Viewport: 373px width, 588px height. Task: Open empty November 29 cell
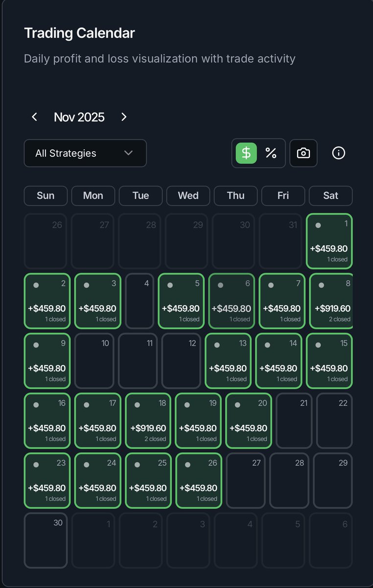[333, 480]
